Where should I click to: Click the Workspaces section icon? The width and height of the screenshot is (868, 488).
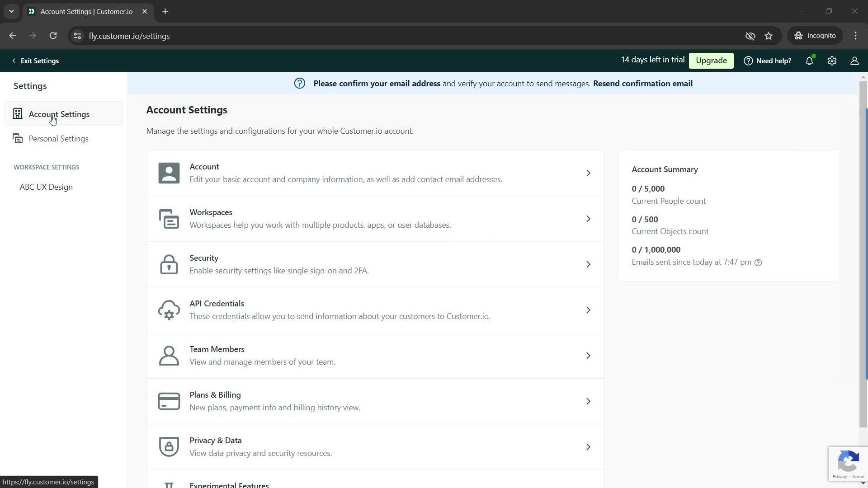point(169,219)
